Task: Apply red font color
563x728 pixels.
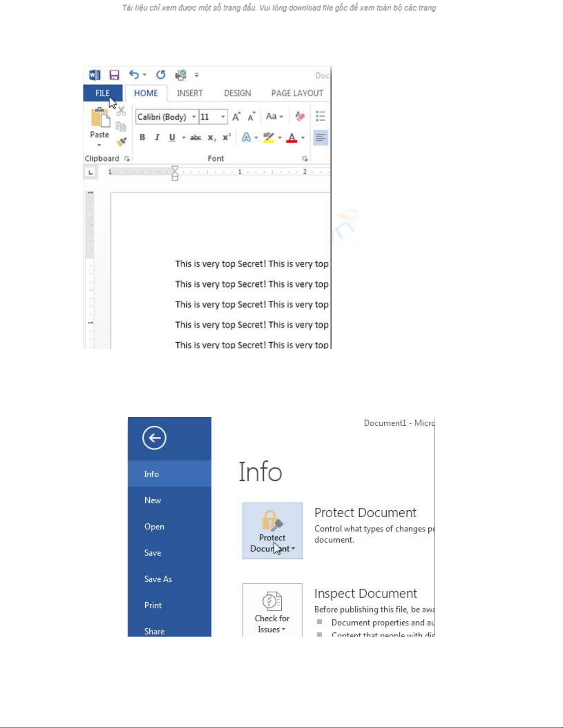Action: (291, 137)
